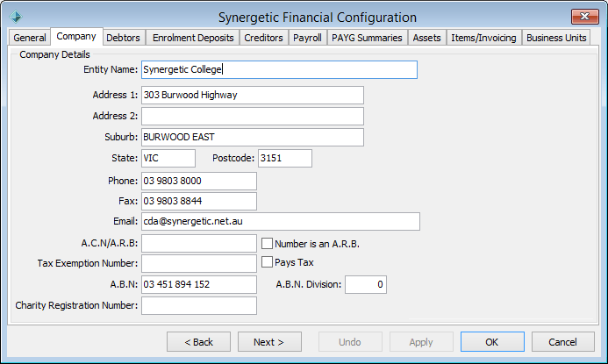Cancel the configuration dialog

click(563, 342)
